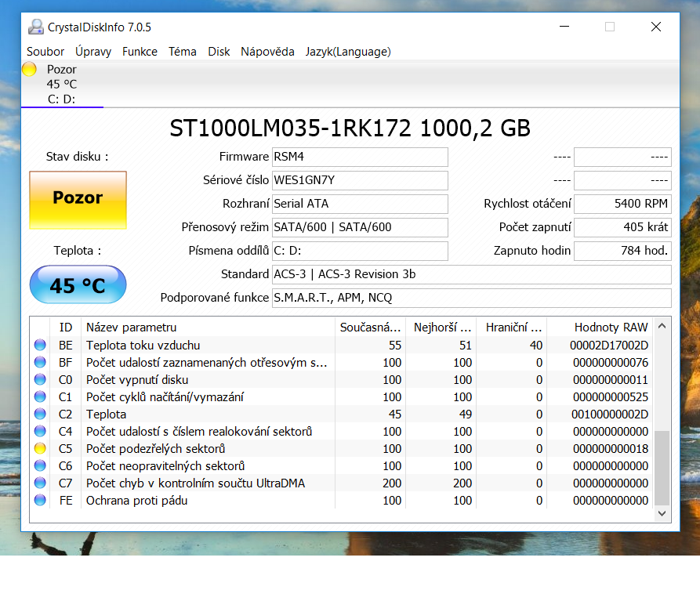
Task: Click the yellow status dot for C5 row
Action: 40,449
